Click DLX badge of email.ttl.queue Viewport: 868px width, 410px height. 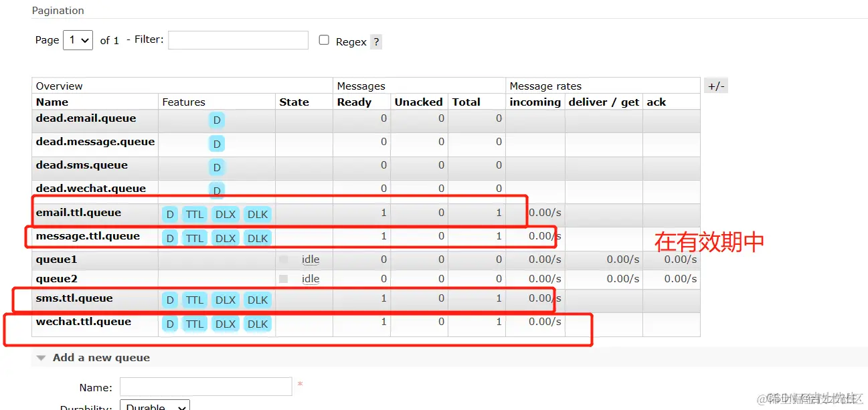(226, 215)
